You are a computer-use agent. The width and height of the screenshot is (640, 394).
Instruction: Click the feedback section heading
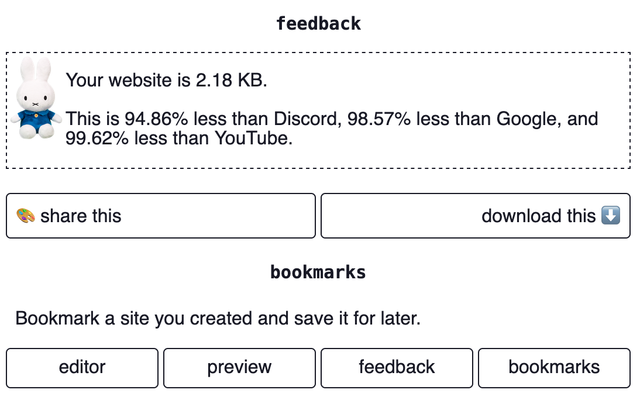tap(319, 23)
